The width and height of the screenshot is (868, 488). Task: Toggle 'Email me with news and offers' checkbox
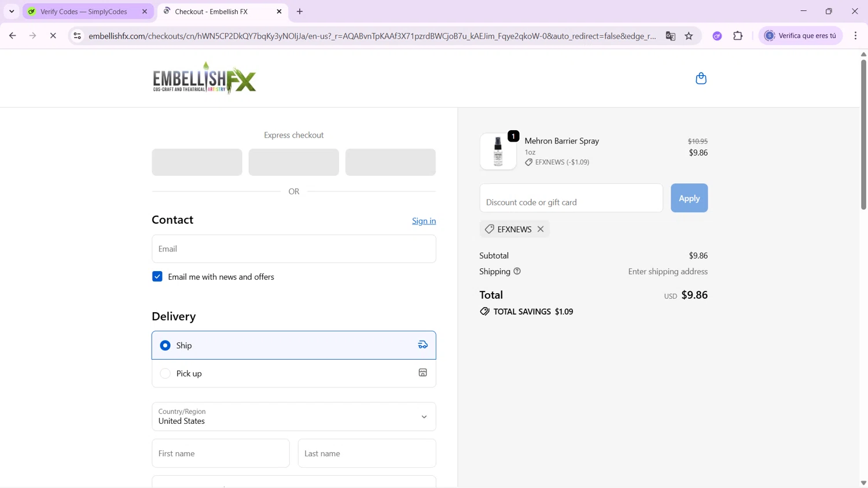157,276
